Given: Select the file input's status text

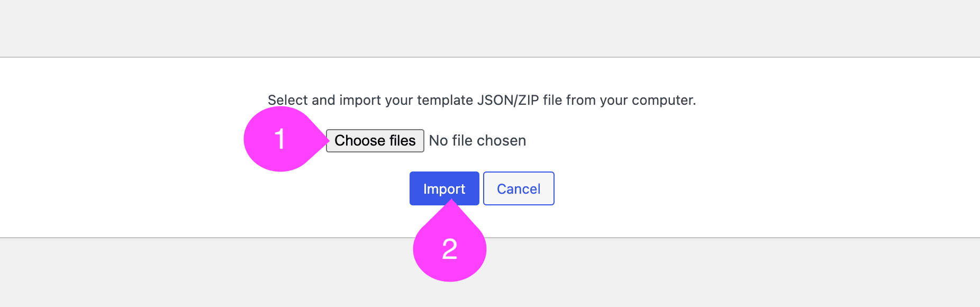Looking at the screenshot, I should click(477, 141).
